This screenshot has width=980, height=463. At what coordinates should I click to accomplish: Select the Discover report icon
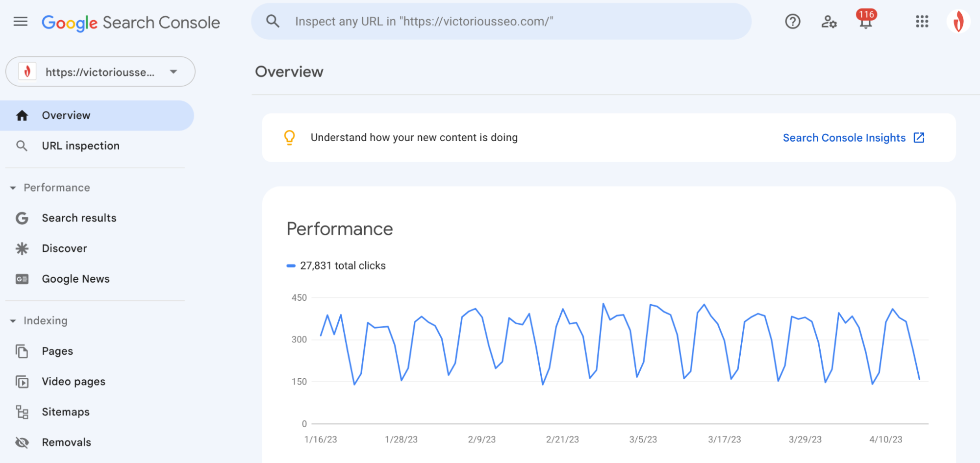(x=22, y=248)
